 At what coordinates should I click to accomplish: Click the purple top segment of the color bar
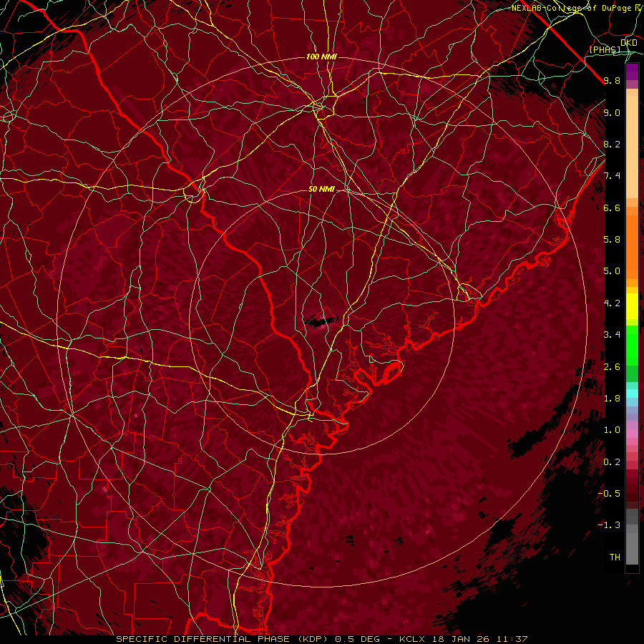(x=632, y=72)
